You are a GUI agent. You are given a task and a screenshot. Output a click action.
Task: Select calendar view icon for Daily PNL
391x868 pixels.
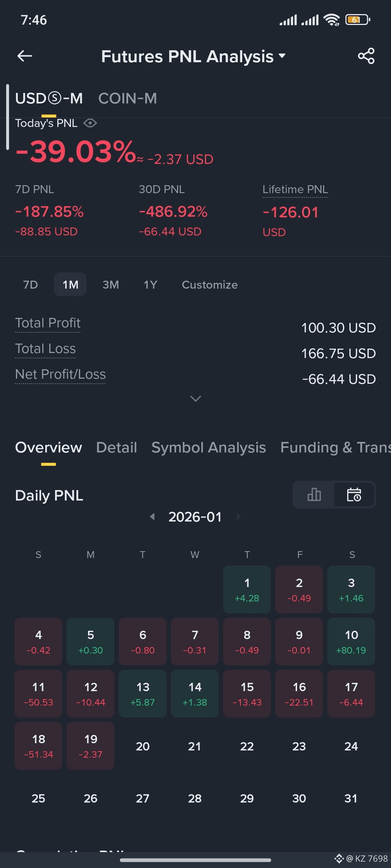354,494
